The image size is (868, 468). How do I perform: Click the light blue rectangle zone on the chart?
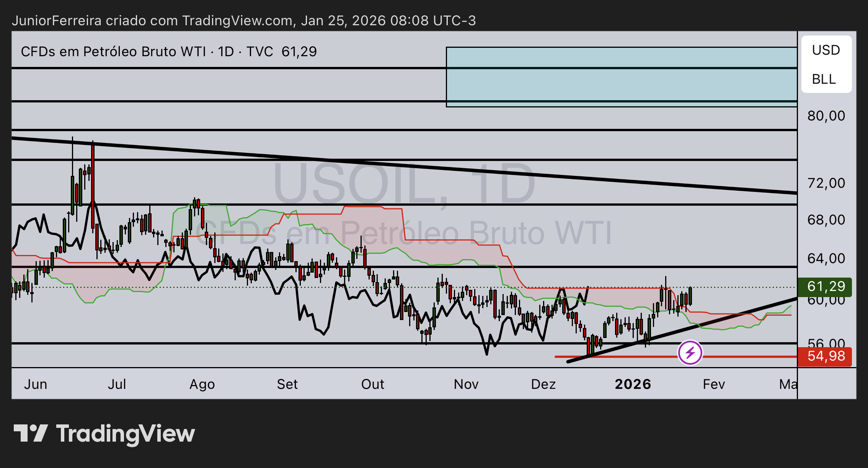tap(622, 77)
